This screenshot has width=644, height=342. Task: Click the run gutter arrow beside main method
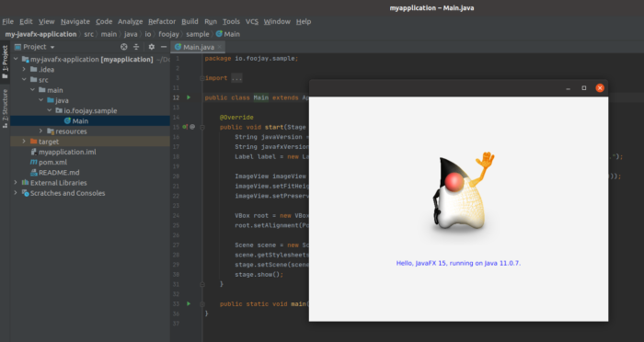tap(189, 303)
